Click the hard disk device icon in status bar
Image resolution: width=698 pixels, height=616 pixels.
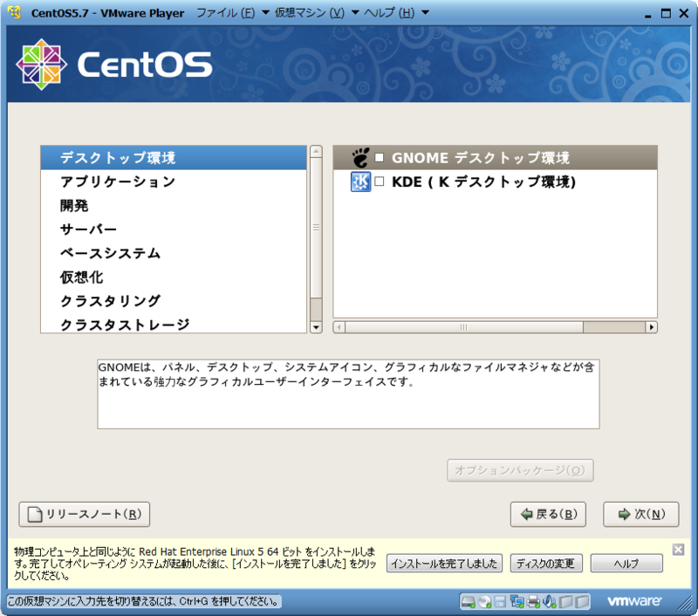[468, 602]
